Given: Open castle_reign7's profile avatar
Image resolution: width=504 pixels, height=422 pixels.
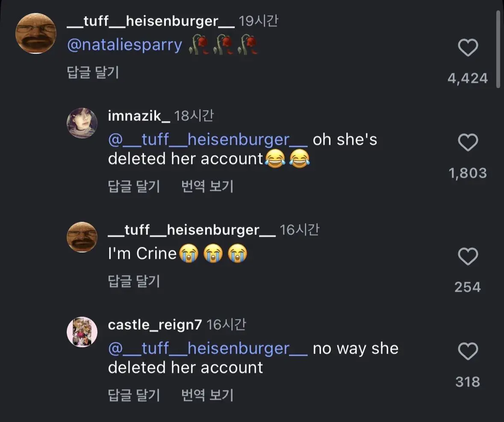Looking at the screenshot, I should (x=82, y=332).
